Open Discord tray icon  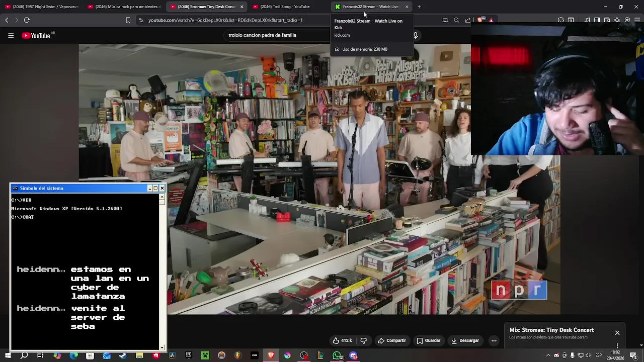(x=556, y=355)
